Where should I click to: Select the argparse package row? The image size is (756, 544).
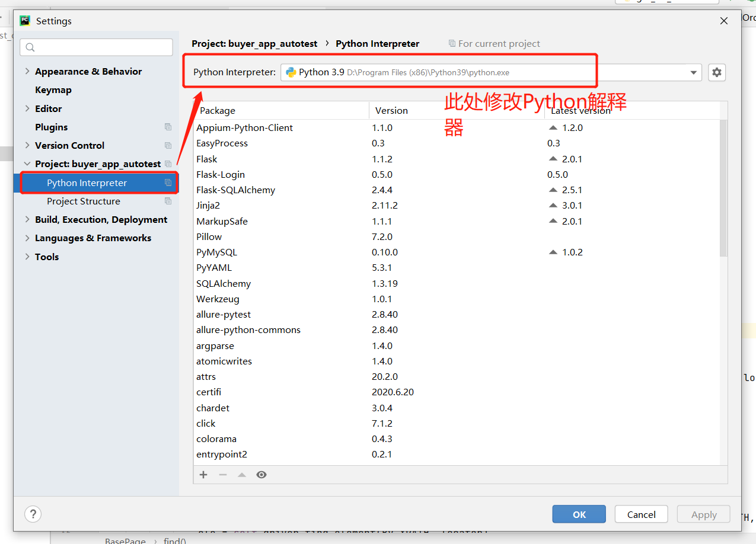click(x=457, y=345)
